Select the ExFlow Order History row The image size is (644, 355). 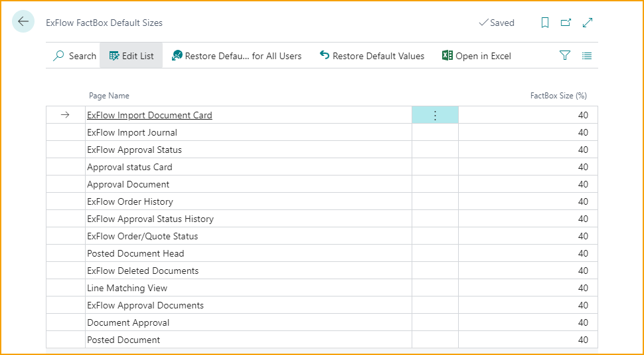321,201
